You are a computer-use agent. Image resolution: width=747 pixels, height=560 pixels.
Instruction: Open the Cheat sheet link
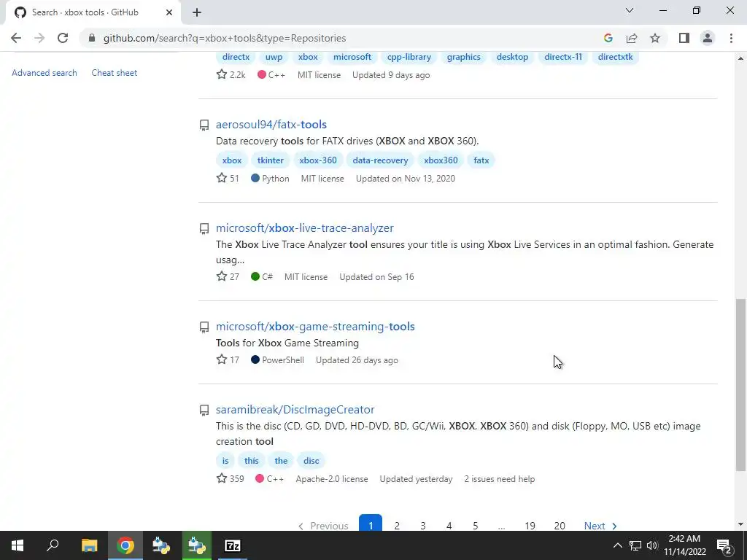(x=115, y=73)
